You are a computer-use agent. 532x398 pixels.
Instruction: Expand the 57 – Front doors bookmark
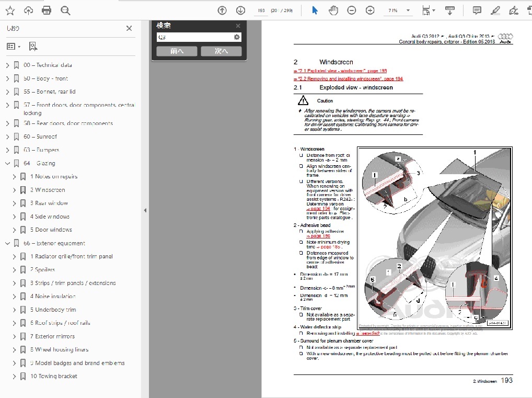pyautogui.click(x=7, y=105)
